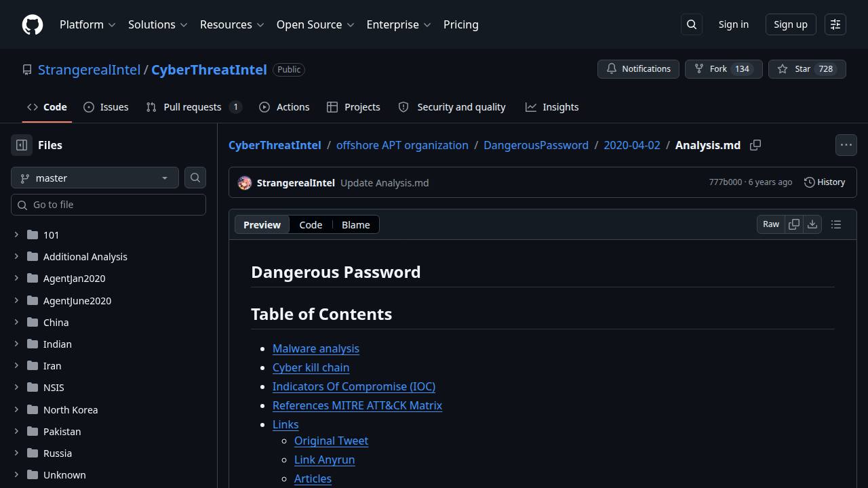Open the command palette icon button
This screenshot has height=488, width=868.
[835, 24]
